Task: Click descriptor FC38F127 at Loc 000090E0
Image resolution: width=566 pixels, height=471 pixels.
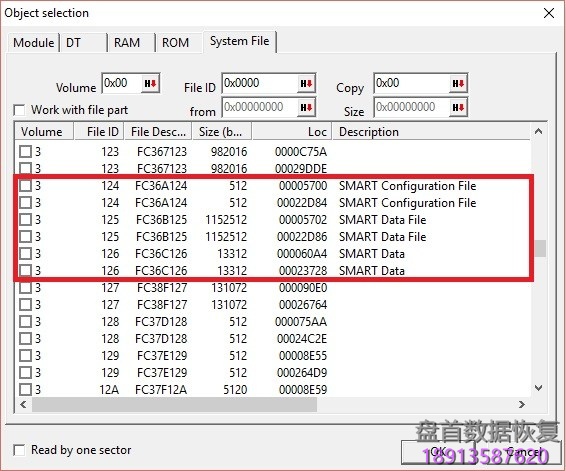Action: 162,288
